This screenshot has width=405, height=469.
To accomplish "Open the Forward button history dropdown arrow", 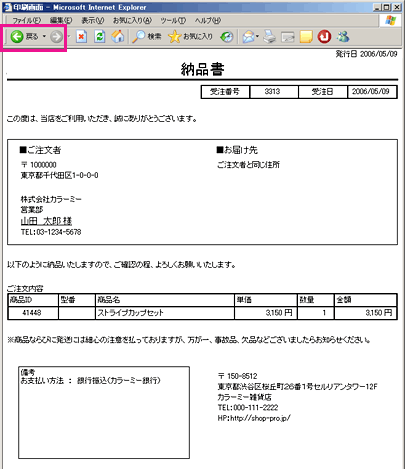I will pos(69,36).
